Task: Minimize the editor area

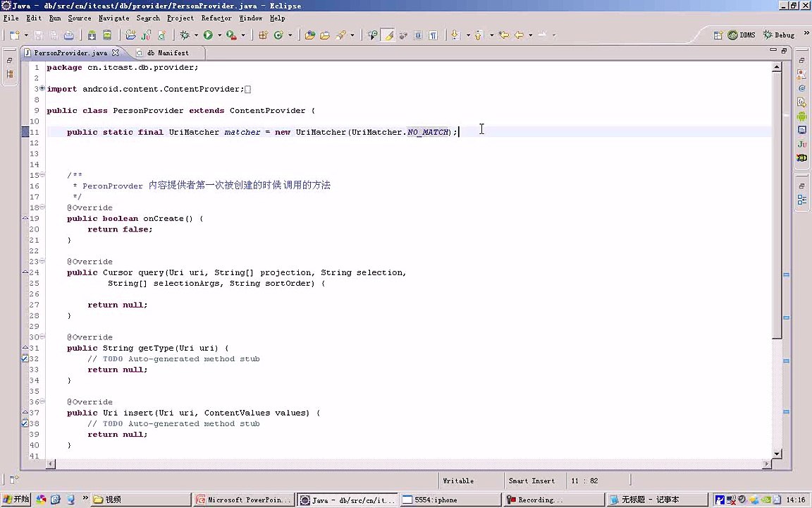Action: click(773, 50)
